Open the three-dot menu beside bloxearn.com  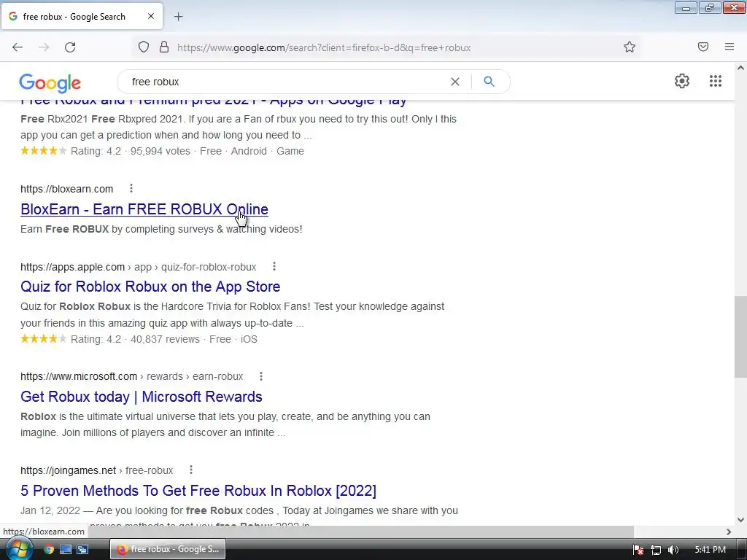[131, 189]
